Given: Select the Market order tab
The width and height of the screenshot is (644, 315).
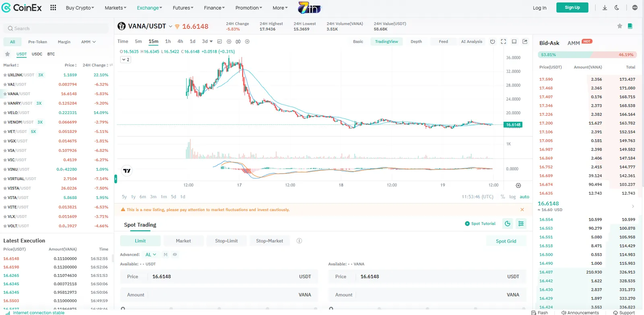Looking at the screenshot, I should pos(183,241).
